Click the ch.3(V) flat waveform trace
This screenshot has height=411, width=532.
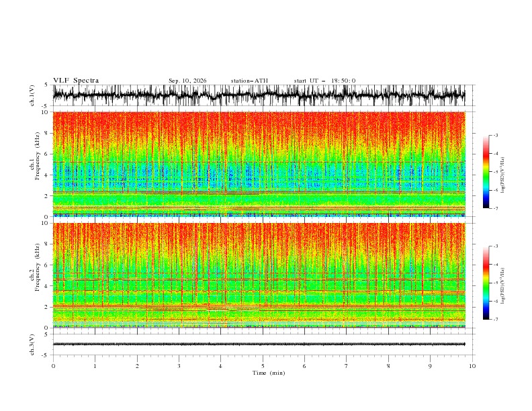259,345
